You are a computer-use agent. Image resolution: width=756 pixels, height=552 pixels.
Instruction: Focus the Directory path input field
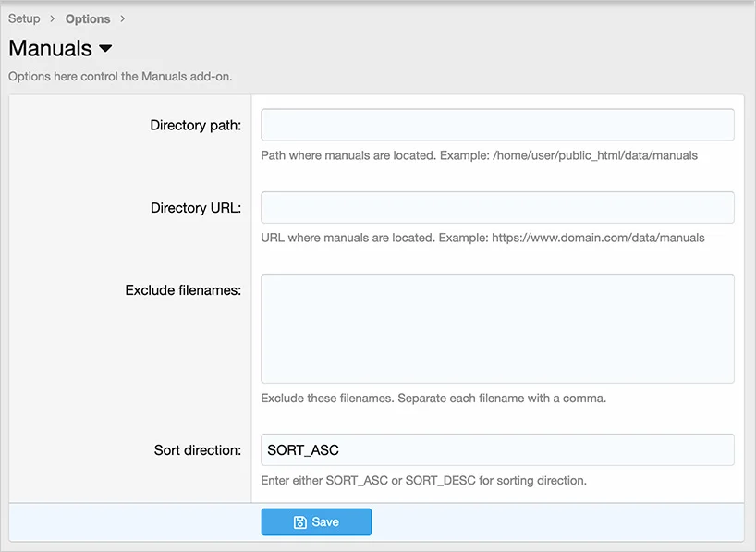pyautogui.click(x=497, y=125)
